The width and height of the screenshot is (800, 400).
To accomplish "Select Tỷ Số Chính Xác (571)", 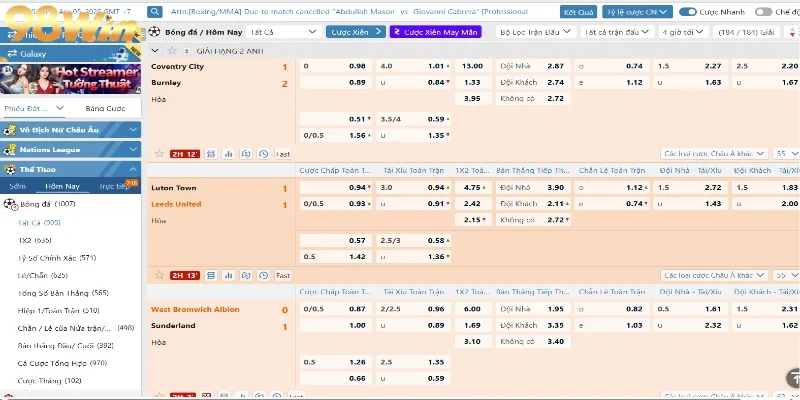I will [x=57, y=258].
